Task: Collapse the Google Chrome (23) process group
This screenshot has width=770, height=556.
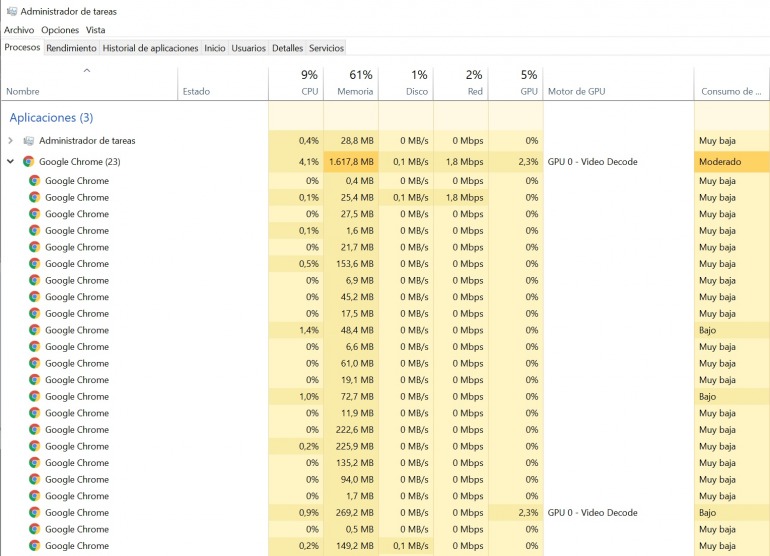Action: tap(10, 162)
